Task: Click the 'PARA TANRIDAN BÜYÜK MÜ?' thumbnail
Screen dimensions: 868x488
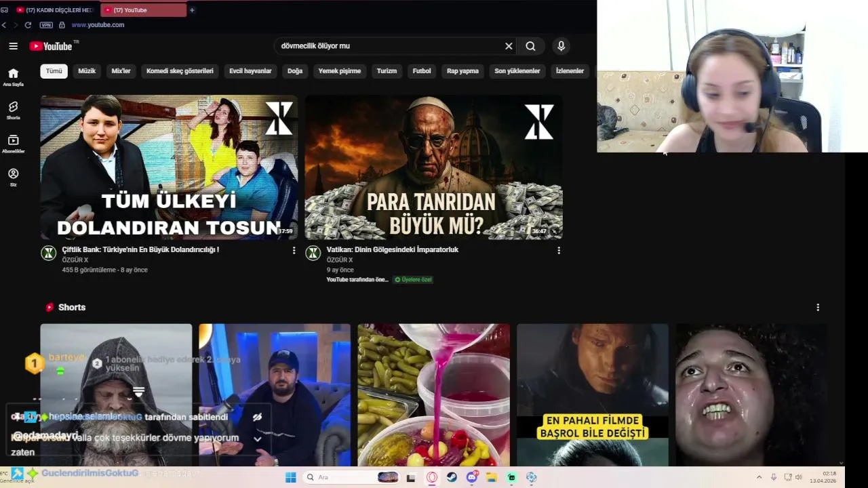Action: click(x=433, y=167)
